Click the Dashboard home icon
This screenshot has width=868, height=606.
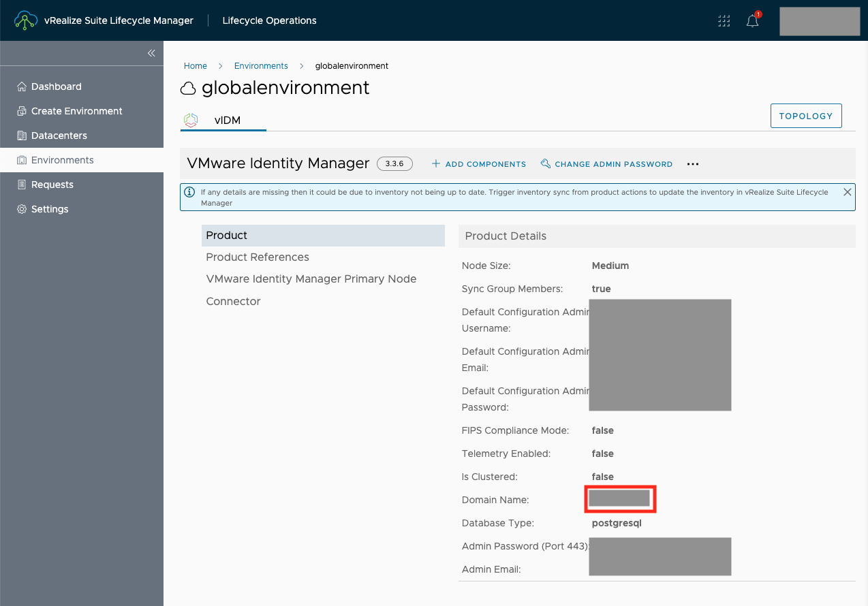pos(21,86)
